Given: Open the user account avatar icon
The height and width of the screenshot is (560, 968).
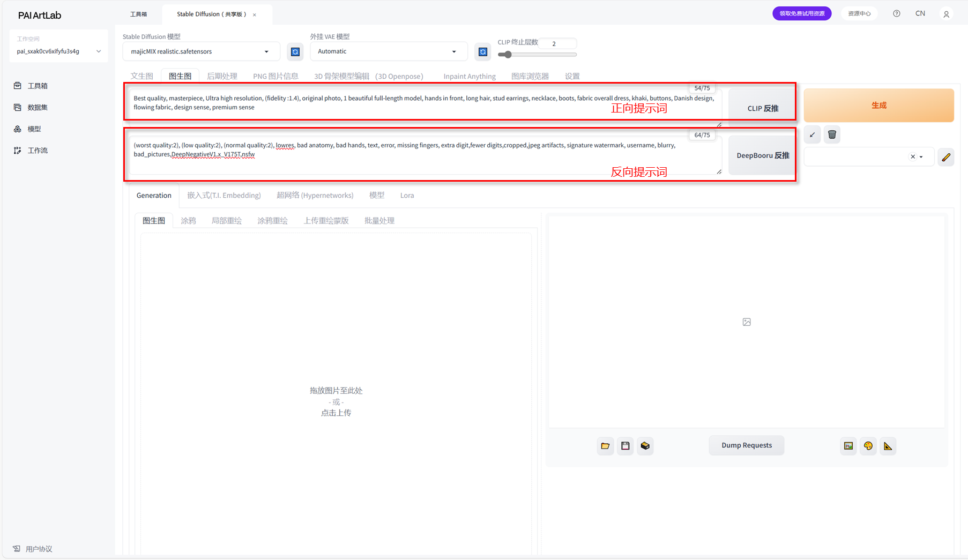Looking at the screenshot, I should point(947,14).
